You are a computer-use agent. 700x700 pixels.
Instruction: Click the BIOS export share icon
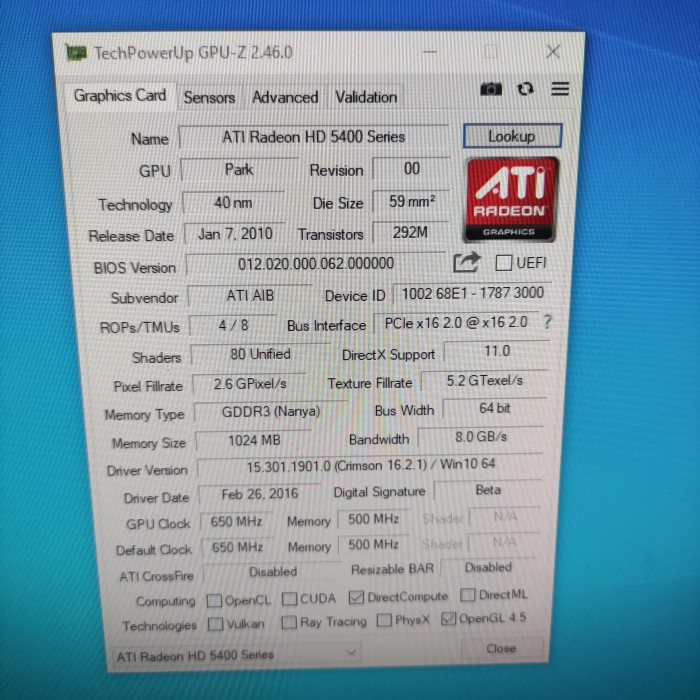tap(467, 262)
